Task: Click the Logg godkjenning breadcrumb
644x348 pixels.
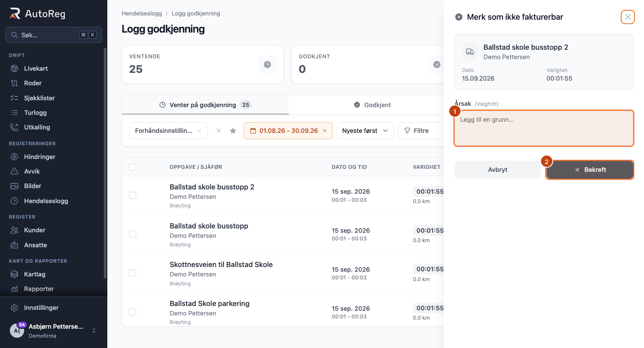Action: [x=196, y=13]
